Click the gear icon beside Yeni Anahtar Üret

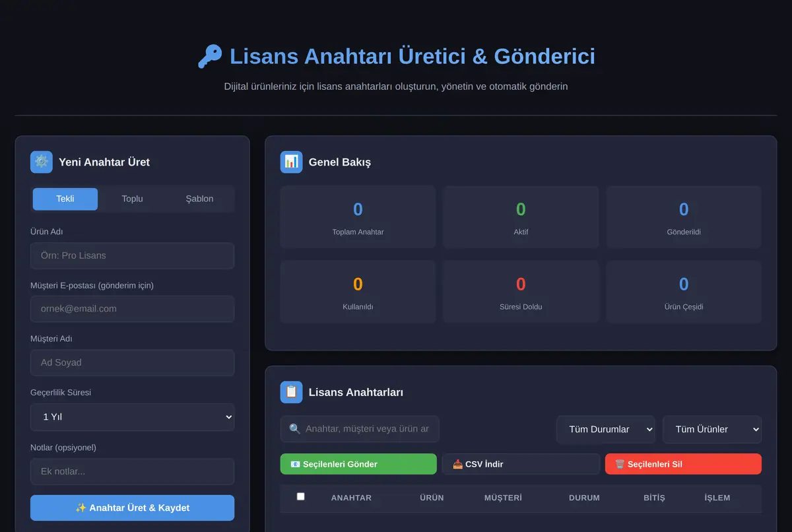(x=42, y=162)
